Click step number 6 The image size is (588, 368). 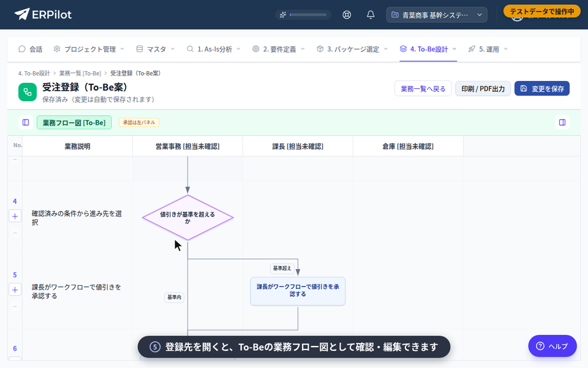coord(15,348)
